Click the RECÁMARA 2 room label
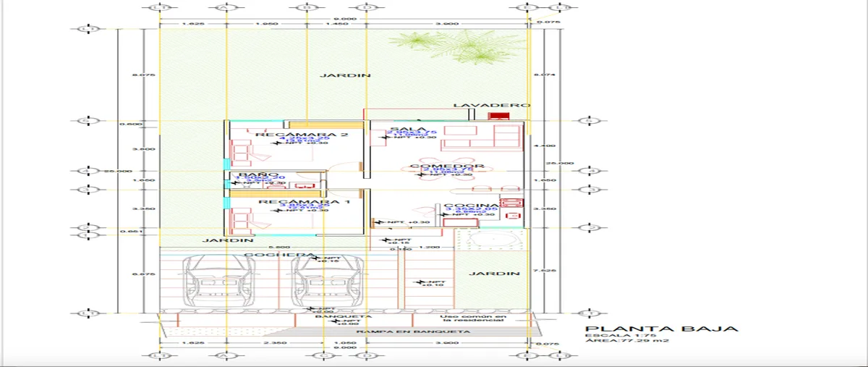Screen dimensions: 868x367 tap(298, 135)
